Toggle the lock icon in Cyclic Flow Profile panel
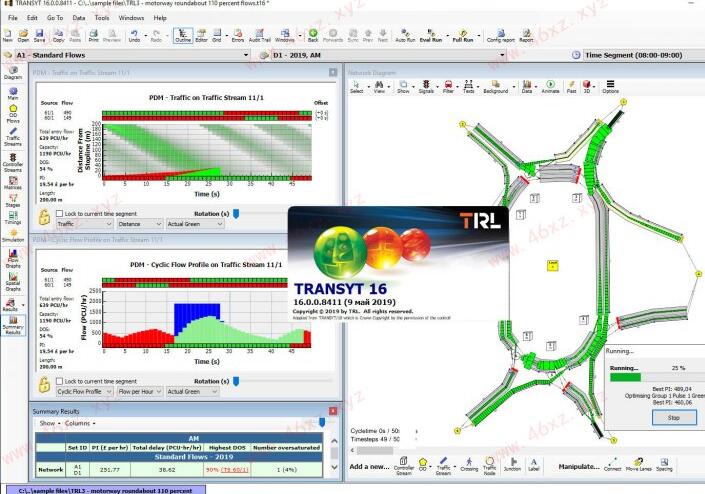Viewport: 705px width, 494px height. click(44, 385)
